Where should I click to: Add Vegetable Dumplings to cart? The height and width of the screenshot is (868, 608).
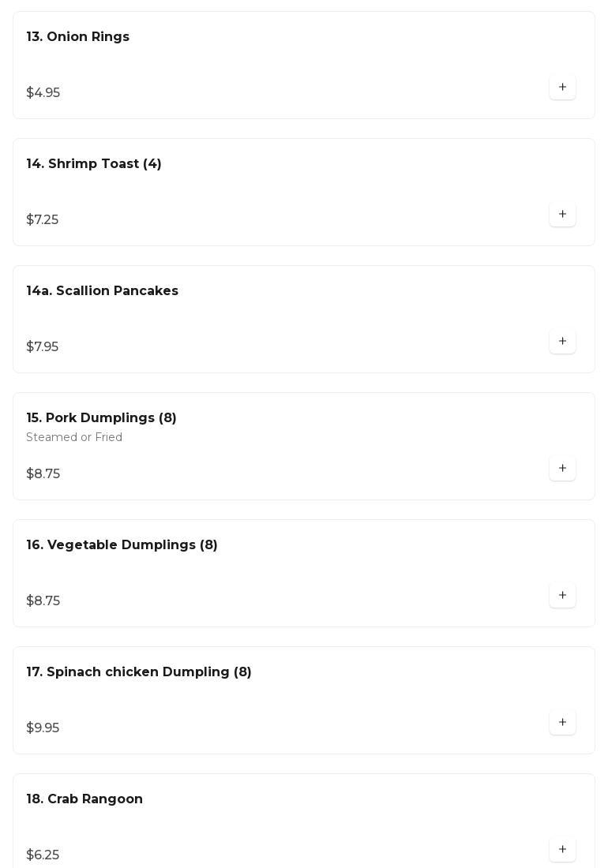coord(562,596)
